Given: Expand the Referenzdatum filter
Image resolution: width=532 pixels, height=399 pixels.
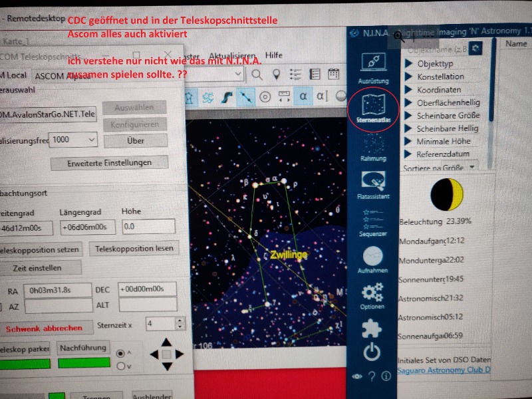Looking at the screenshot, I should click(x=408, y=154).
